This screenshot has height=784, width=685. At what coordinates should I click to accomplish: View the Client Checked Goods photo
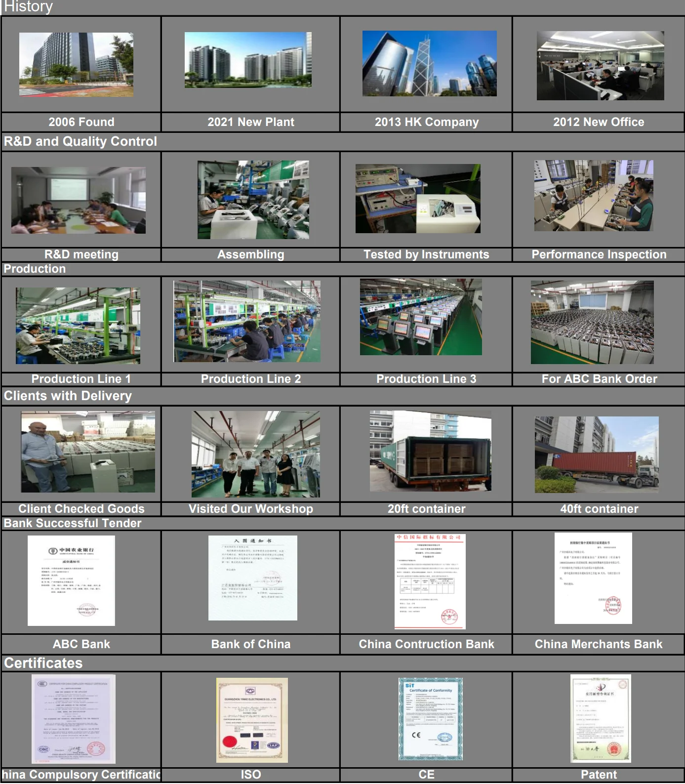coord(88,452)
